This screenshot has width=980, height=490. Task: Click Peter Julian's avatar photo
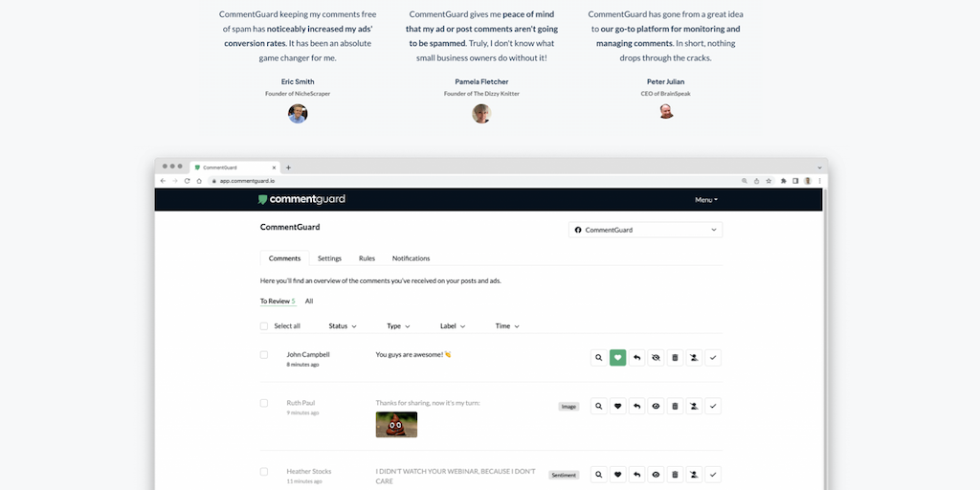click(666, 111)
